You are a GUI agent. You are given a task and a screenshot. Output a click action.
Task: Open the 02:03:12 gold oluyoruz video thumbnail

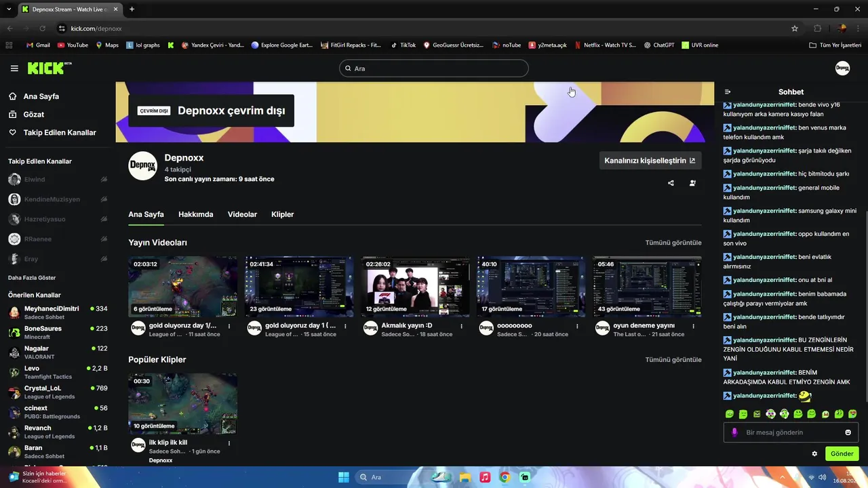183,287
